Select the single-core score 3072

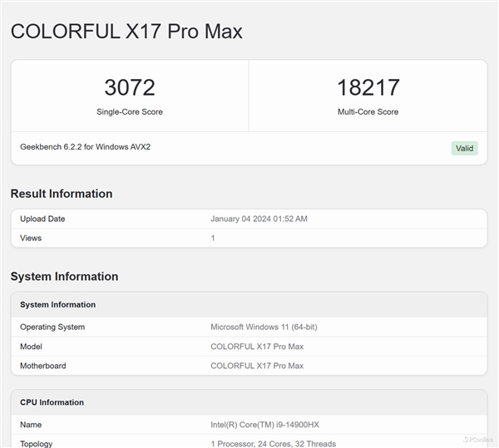point(130,87)
